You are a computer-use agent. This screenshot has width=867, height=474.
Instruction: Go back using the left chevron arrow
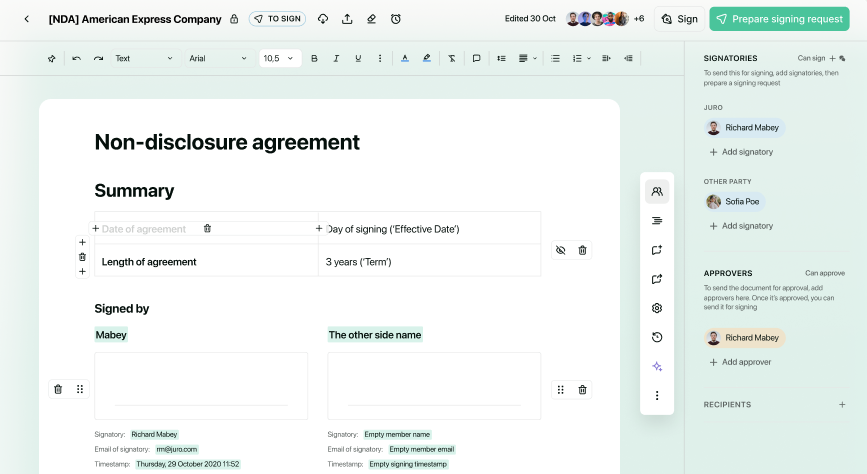coord(27,19)
